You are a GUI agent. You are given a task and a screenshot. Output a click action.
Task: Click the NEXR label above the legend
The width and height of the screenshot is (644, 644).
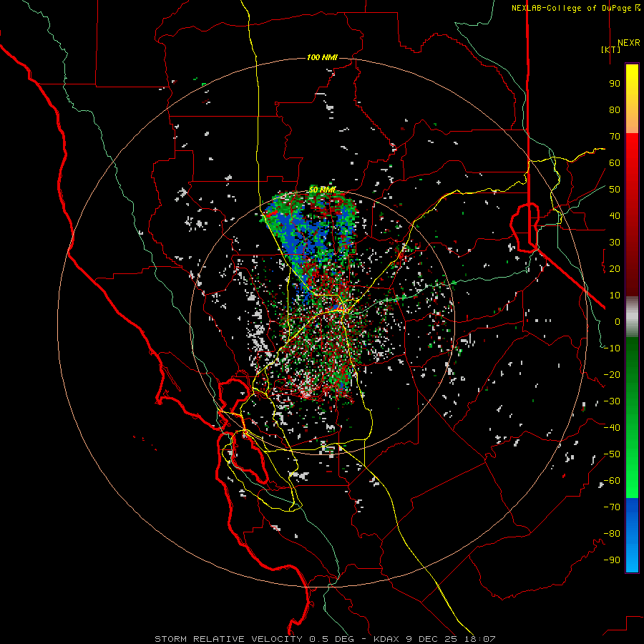[x=629, y=43]
